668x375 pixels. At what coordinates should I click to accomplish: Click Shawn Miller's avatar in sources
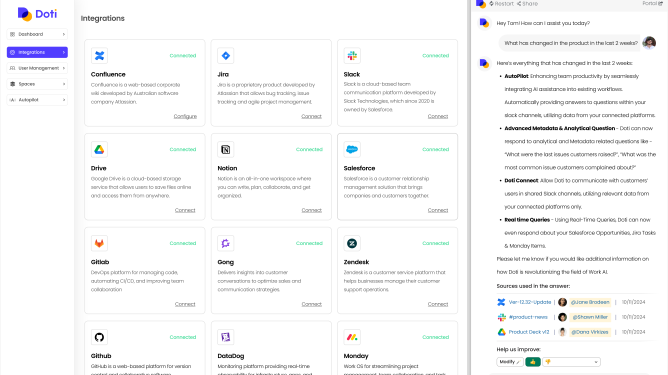(x=562, y=317)
